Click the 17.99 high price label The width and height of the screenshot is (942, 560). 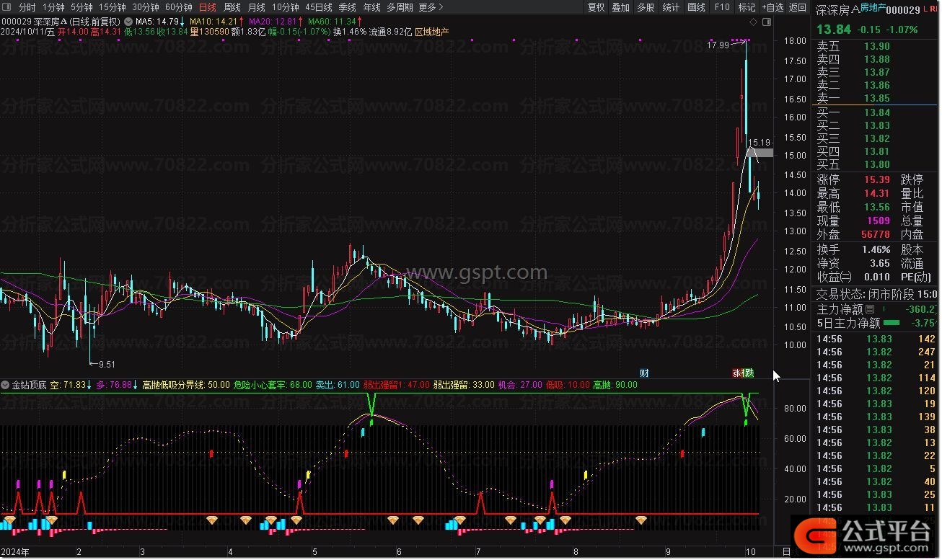tap(718, 45)
